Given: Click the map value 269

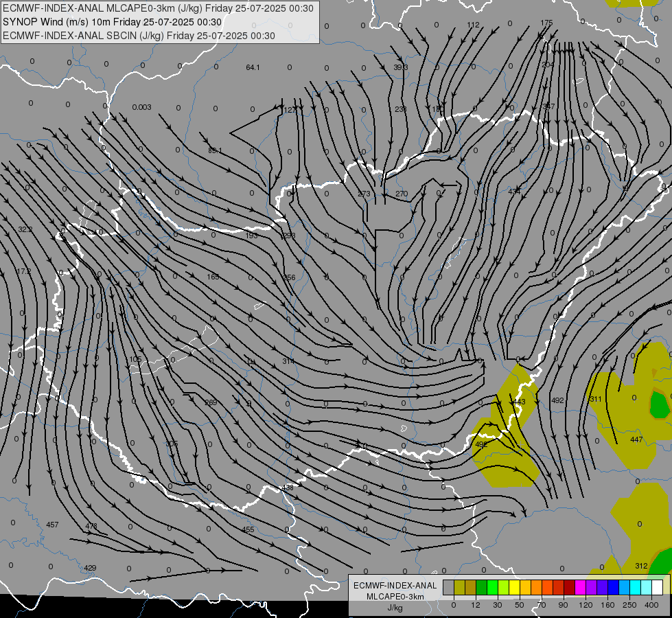Looking at the screenshot, I should pyautogui.click(x=211, y=402).
